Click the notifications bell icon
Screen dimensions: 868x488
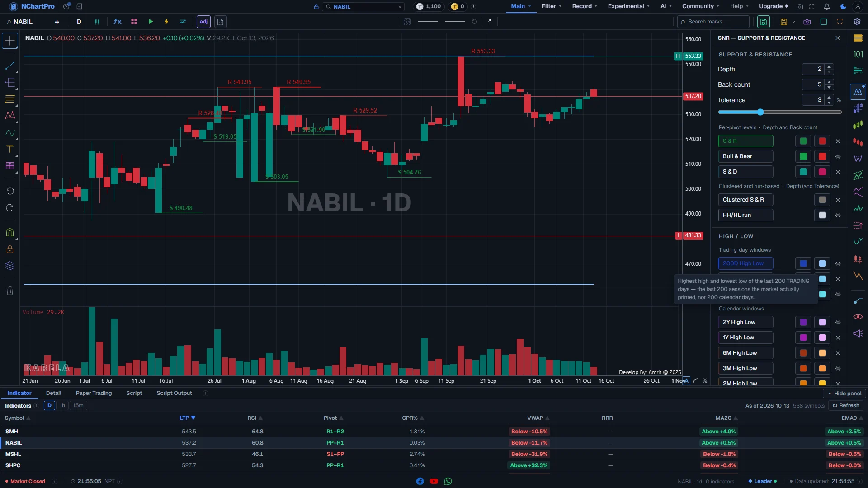click(826, 6)
